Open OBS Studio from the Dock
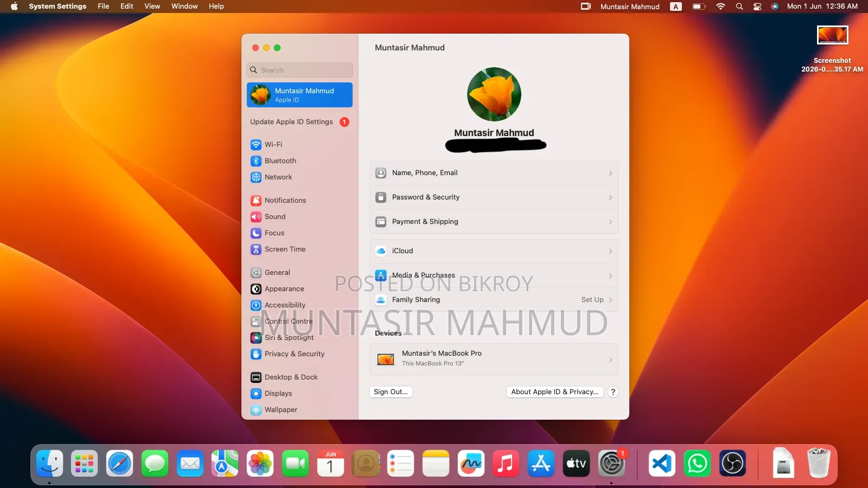The image size is (868, 488). coord(732,464)
